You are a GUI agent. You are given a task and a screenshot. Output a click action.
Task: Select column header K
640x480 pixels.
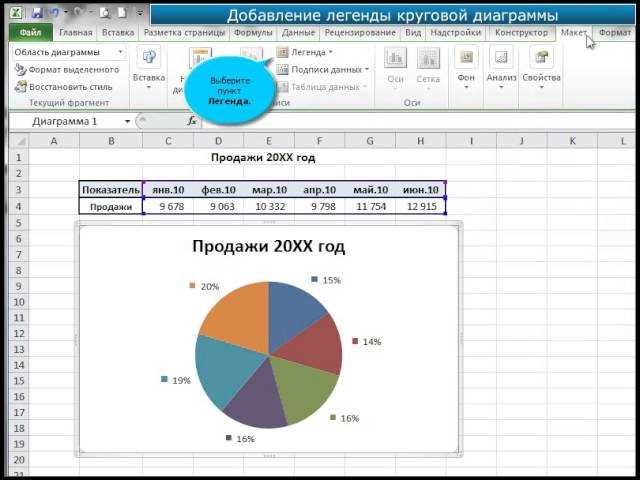572,141
